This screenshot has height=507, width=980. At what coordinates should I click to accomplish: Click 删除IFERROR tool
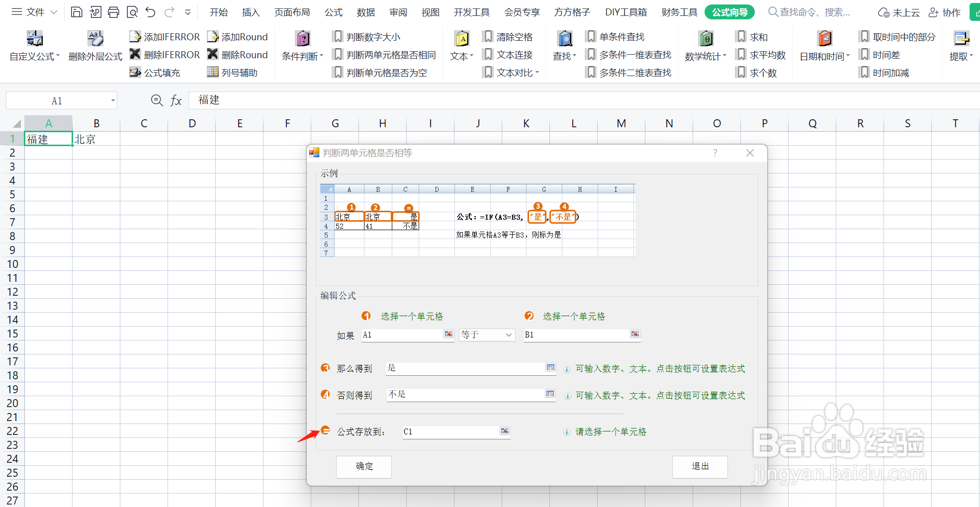[165, 55]
